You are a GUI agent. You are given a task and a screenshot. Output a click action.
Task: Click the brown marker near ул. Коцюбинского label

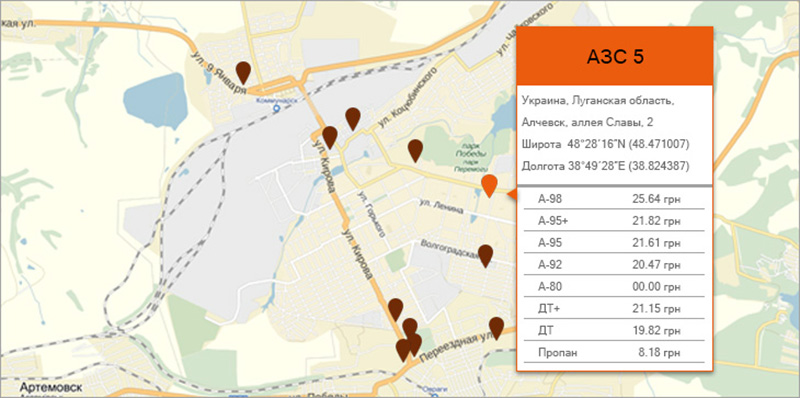click(353, 119)
